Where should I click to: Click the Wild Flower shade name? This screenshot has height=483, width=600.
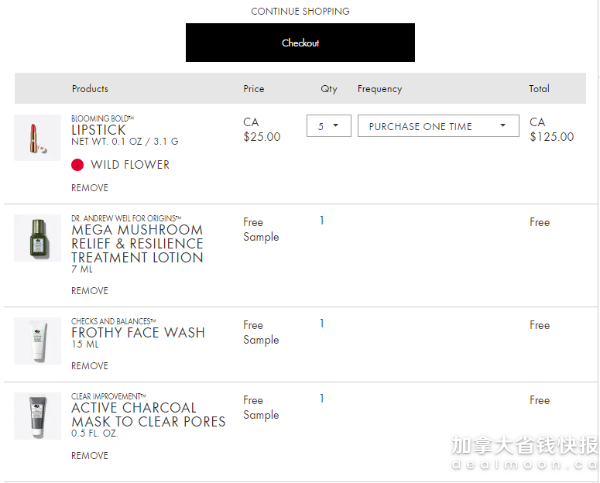[130, 165]
